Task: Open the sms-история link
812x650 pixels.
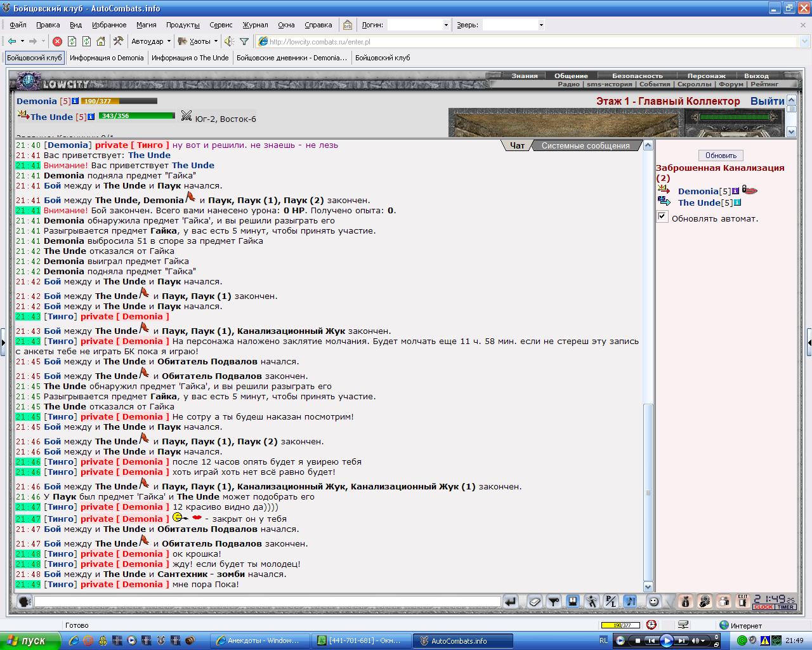Action: [609, 84]
